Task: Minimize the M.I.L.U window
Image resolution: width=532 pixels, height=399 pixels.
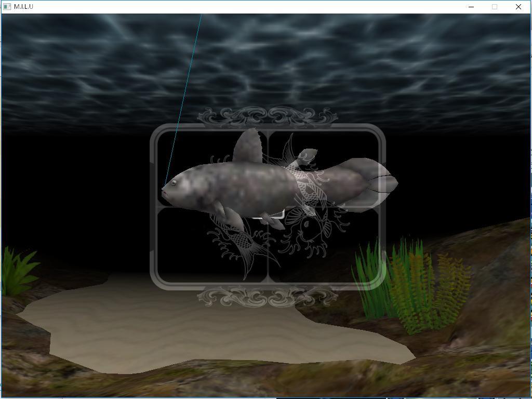Action: [x=471, y=7]
